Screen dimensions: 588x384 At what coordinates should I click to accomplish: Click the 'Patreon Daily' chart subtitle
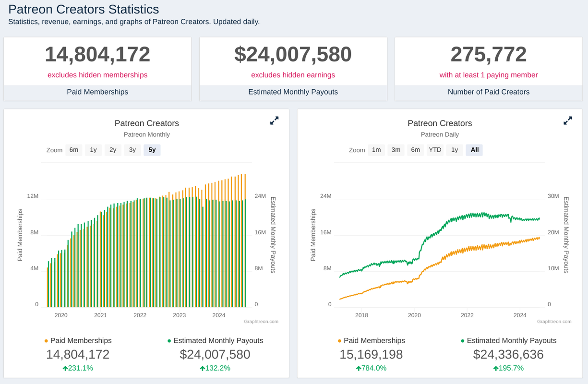[440, 134]
